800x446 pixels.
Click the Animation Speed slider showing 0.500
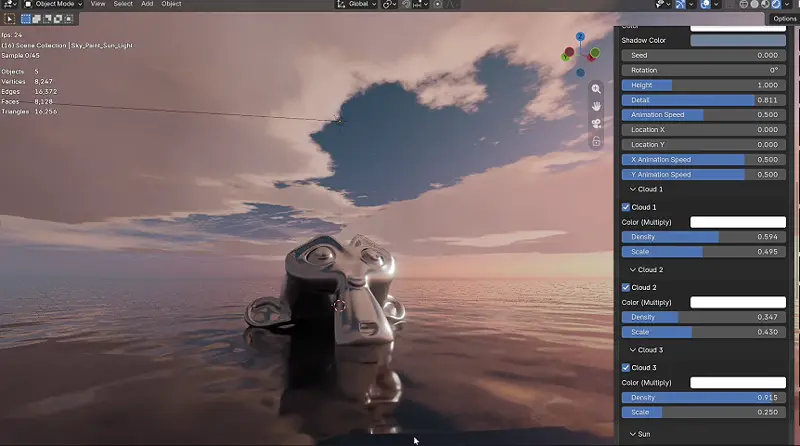point(704,115)
